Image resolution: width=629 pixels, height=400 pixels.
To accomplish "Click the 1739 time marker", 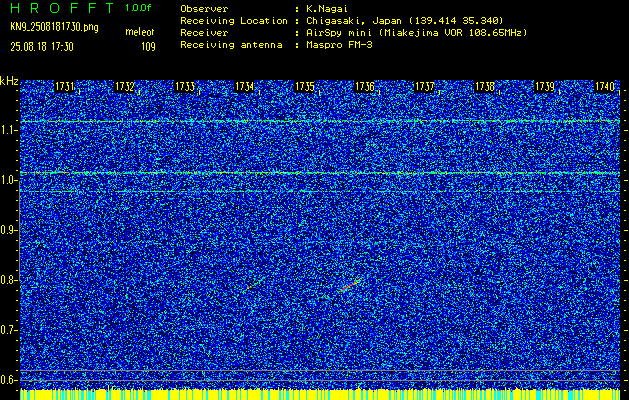I will pyautogui.click(x=545, y=87).
